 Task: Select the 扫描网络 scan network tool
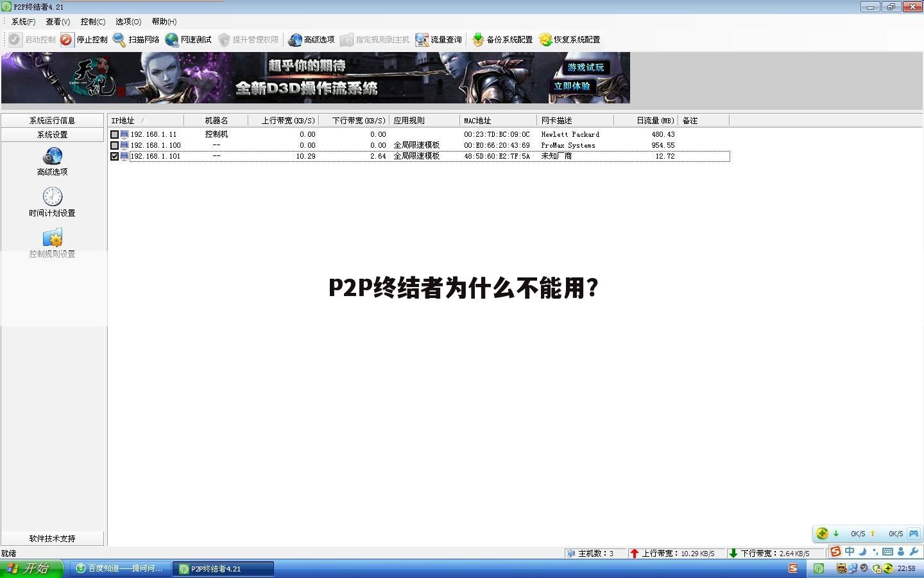point(138,39)
